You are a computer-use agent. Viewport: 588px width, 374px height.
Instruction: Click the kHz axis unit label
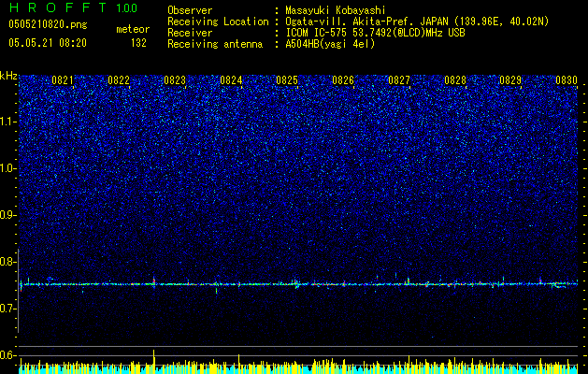tap(8, 76)
